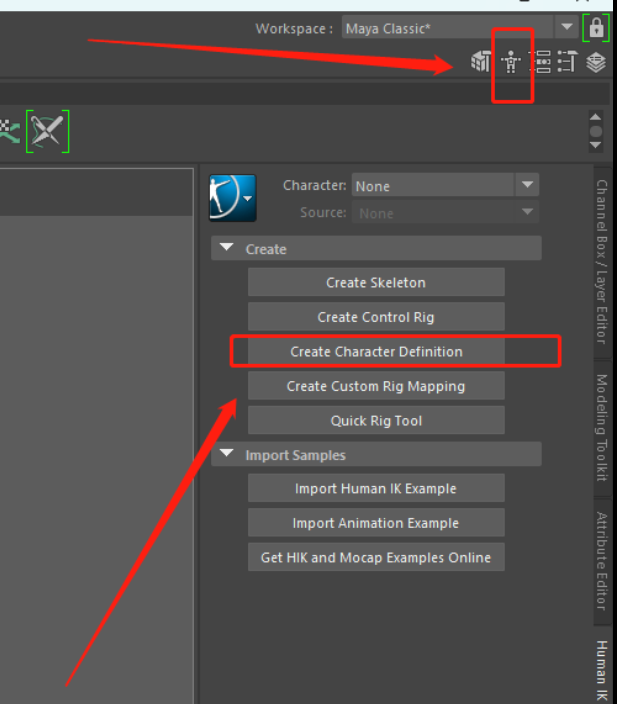The width and height of the screenshot is (617, 704).
Task: Click Create Skeleton button
Action: point(376,282)
